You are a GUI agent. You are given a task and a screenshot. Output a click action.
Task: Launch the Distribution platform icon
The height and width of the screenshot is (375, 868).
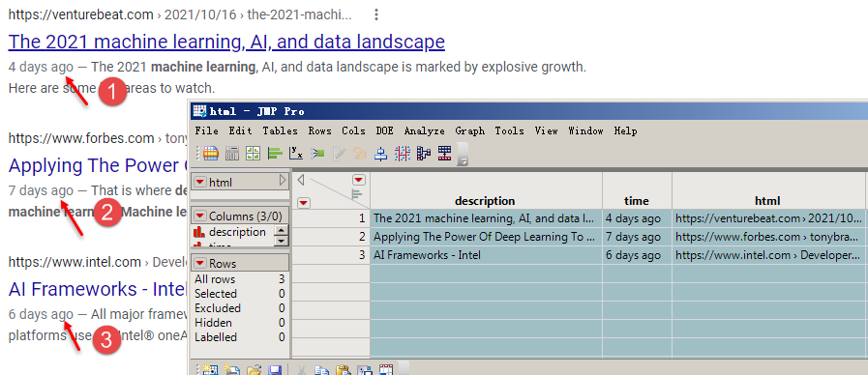(x=275, y=154)
